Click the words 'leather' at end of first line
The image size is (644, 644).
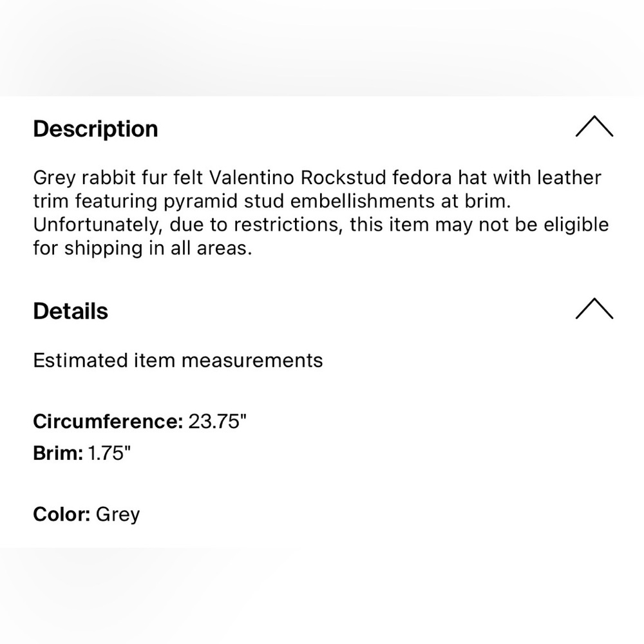(x=569, y=178)
